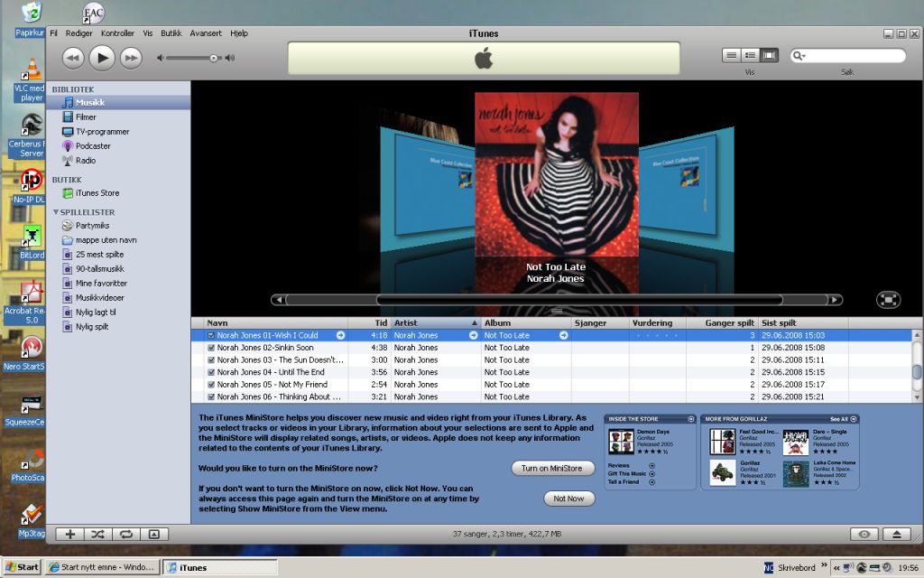
Task: Click the Play button
Action: [x=102, y=58]
